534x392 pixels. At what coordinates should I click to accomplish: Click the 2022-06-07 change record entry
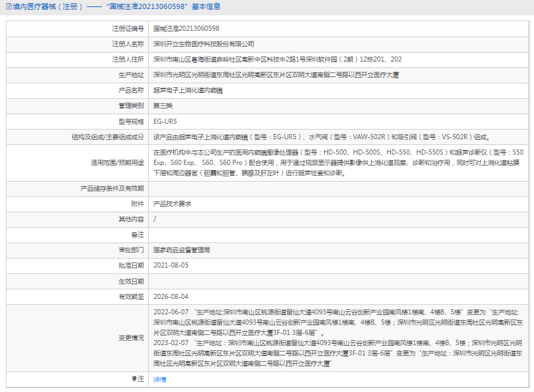tap(338, 322)
